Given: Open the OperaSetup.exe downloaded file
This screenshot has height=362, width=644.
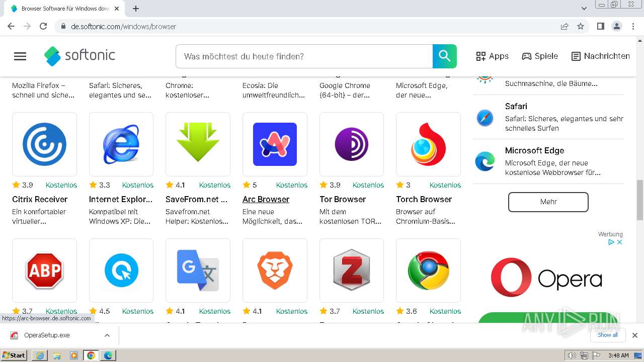Looking at the screenshot, I should 47,335.
